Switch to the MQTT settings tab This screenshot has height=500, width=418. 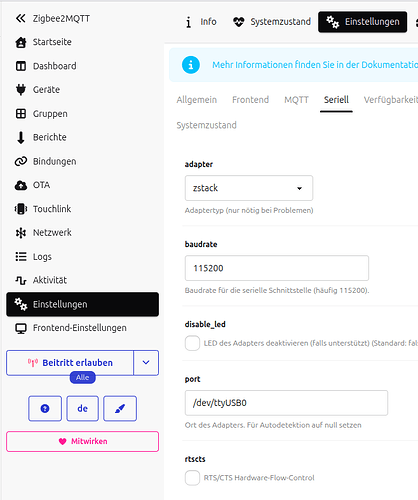[296, 100]
